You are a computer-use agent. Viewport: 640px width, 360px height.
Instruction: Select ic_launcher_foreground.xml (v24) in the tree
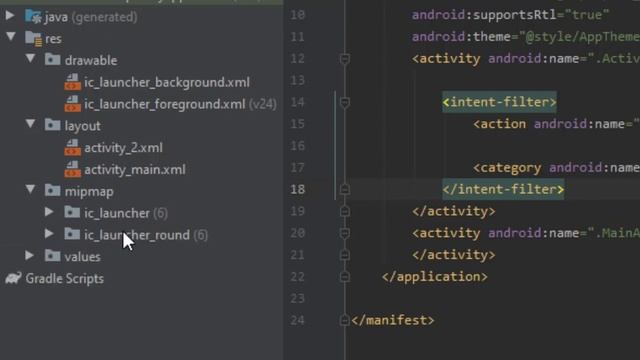point(180,104)
